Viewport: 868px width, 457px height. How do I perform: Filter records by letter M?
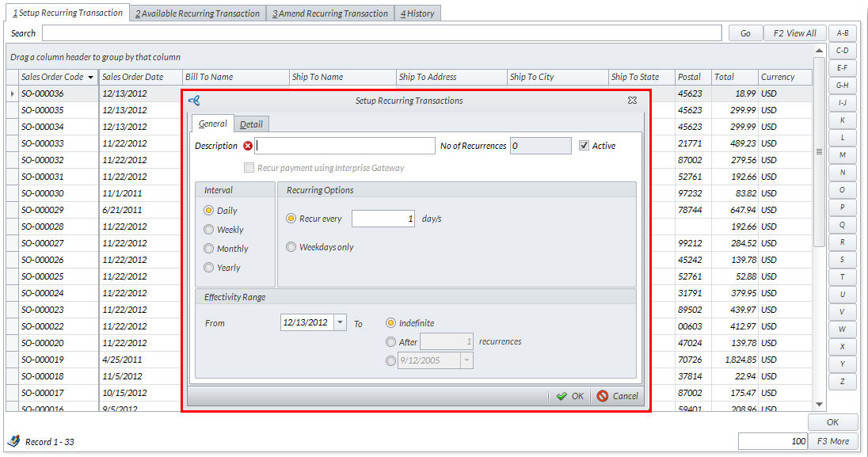click(x=842, y=155)
